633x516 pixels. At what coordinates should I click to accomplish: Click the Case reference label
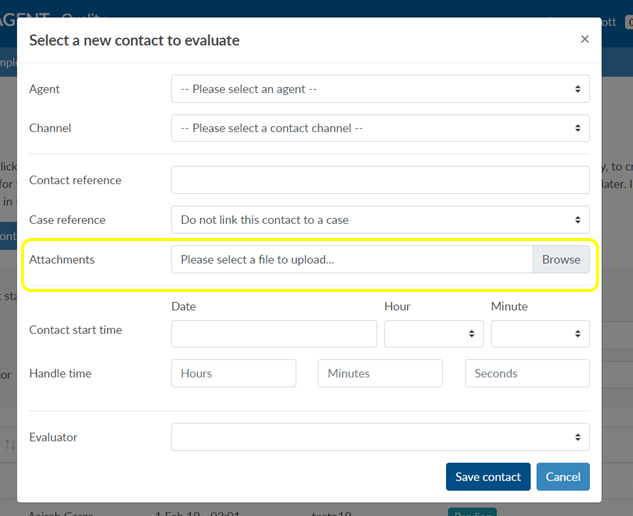pos(67,220)
